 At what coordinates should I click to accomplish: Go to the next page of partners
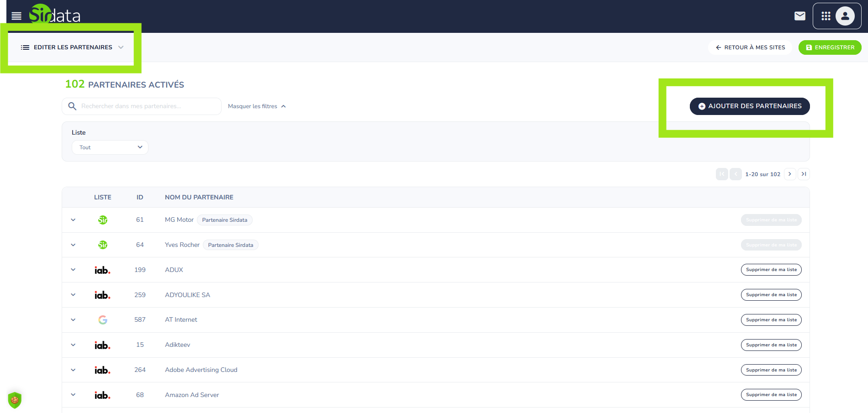tap(789, 174)
